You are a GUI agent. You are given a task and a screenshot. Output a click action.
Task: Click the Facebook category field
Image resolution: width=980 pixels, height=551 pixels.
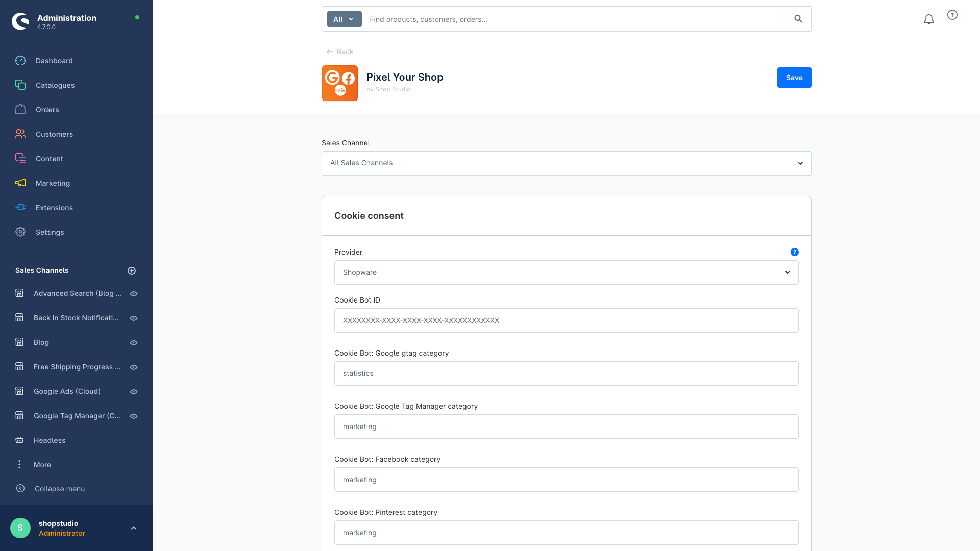[x=567, y=480]
